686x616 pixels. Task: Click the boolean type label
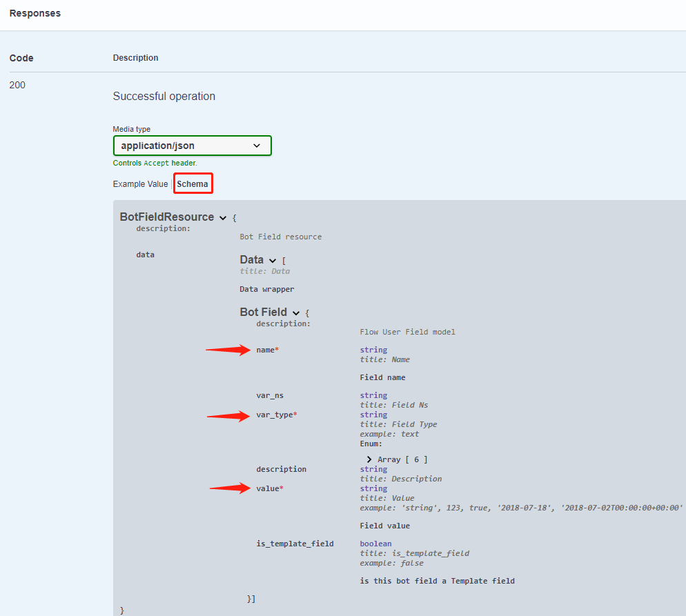[375, 544]
